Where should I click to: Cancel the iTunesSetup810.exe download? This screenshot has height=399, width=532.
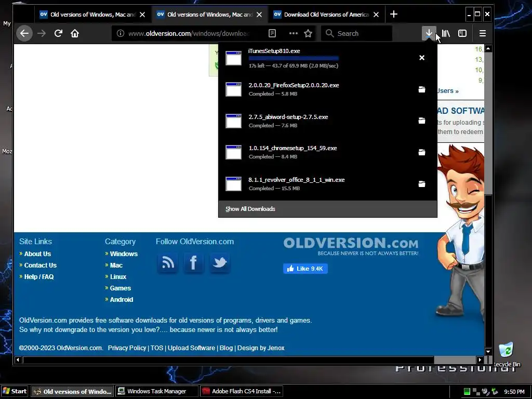tap(422, 58)
